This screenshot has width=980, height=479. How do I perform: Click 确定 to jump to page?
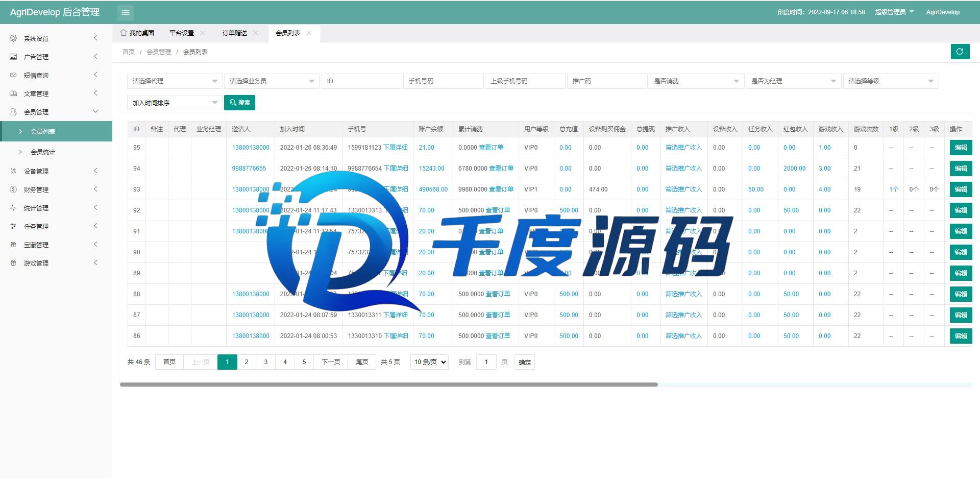(x=525, y=362)
